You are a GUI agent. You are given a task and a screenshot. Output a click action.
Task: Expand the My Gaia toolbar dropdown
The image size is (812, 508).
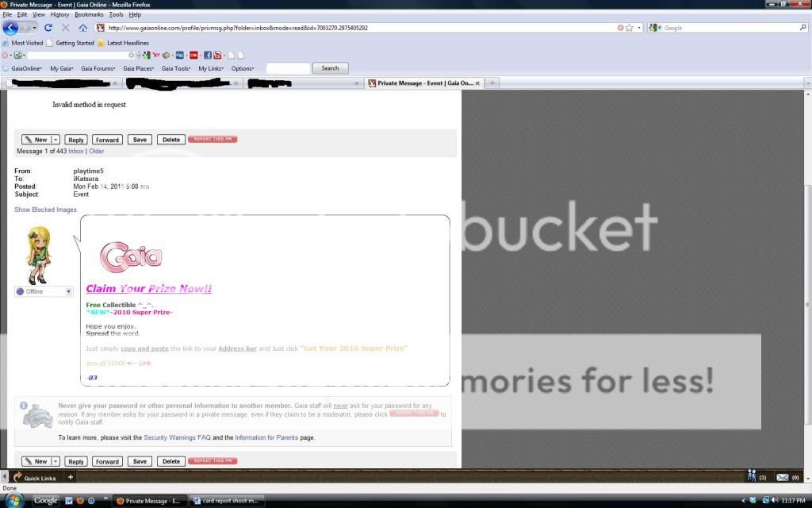61,68
